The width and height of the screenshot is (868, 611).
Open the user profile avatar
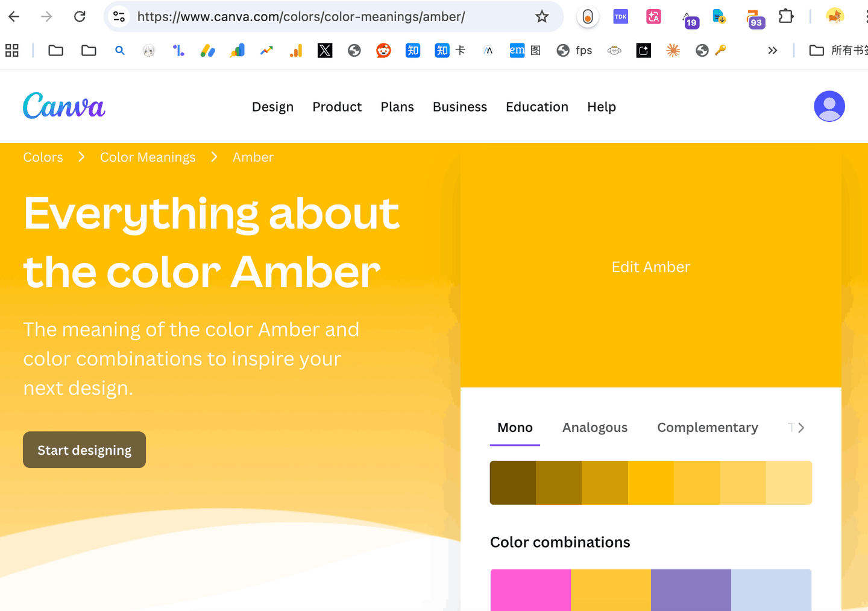(x=829, y=106)
